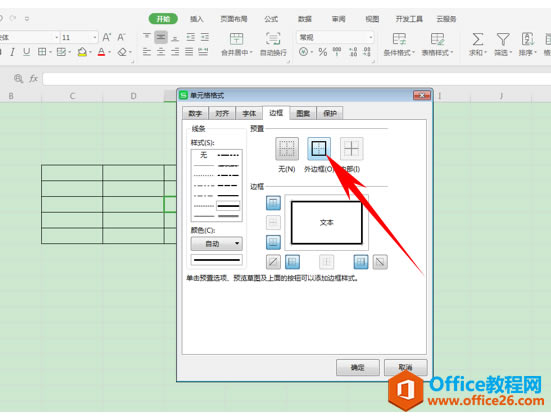This screenshot has width=551, height=418.
Task: Toggle the inner vertical border button
Action: coord(326,262)
